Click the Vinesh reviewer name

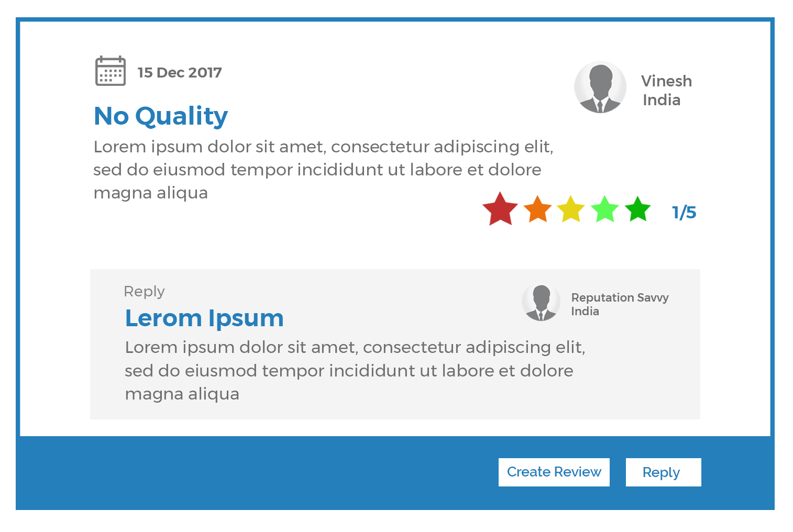pos(666,81)
